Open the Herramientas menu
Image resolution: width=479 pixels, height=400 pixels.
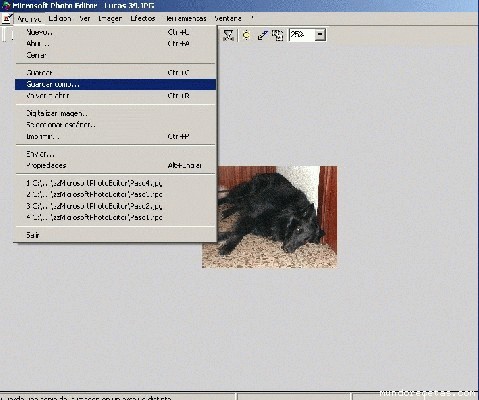[x=186, y=19]
